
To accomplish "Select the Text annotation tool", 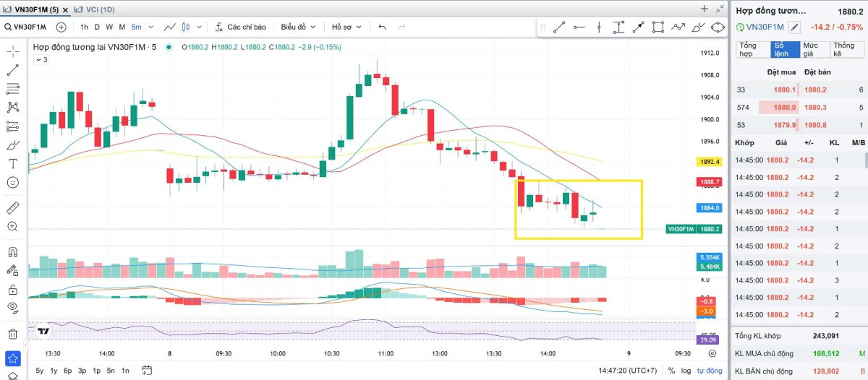I will pyautogui.click(x=12, y=163).
